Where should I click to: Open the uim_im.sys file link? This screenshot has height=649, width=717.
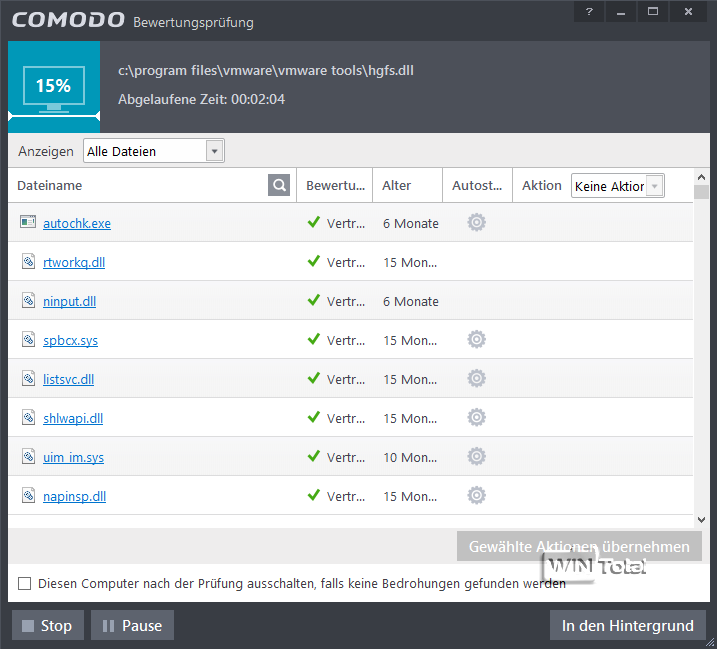tap(74, 457)
